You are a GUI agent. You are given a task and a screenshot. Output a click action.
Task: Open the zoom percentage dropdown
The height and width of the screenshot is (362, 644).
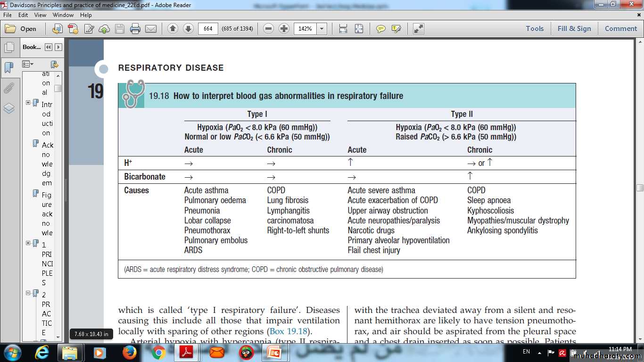322,29
